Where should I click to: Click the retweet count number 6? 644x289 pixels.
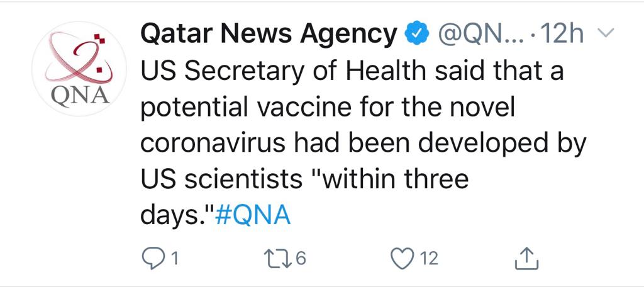pyautogui.click(x=301, y=259)
